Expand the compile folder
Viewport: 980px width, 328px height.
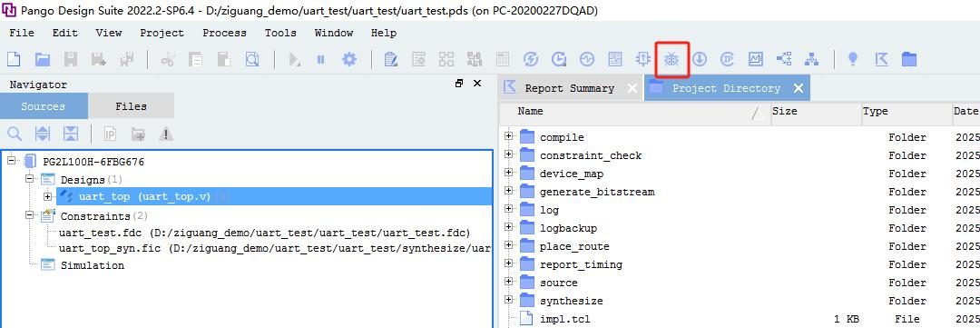[509, 135]
